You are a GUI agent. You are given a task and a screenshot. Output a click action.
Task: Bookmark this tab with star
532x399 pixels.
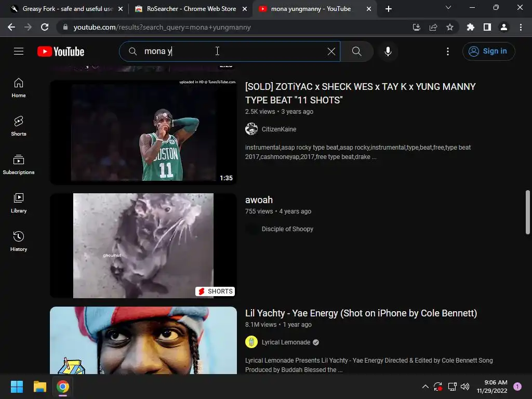click(x=449, y=27)
